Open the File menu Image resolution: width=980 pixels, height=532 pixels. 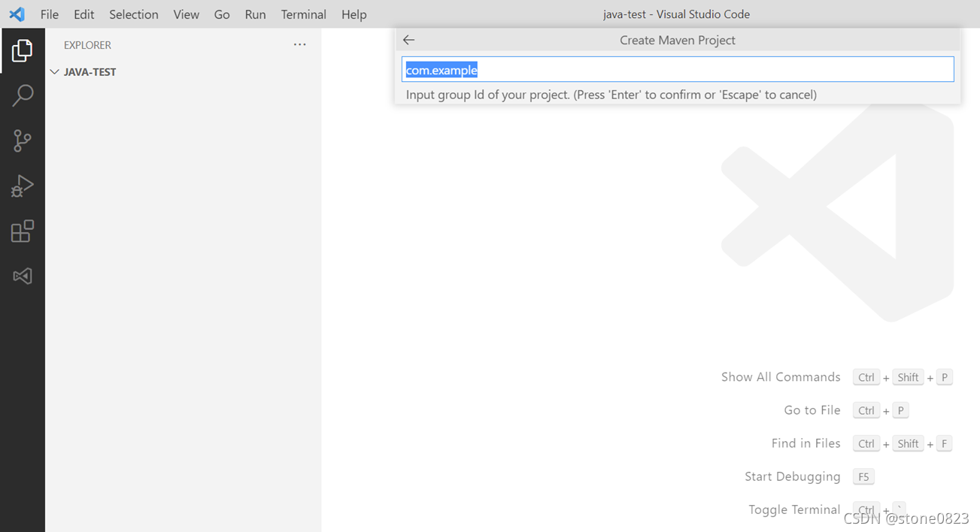[50, 14]
